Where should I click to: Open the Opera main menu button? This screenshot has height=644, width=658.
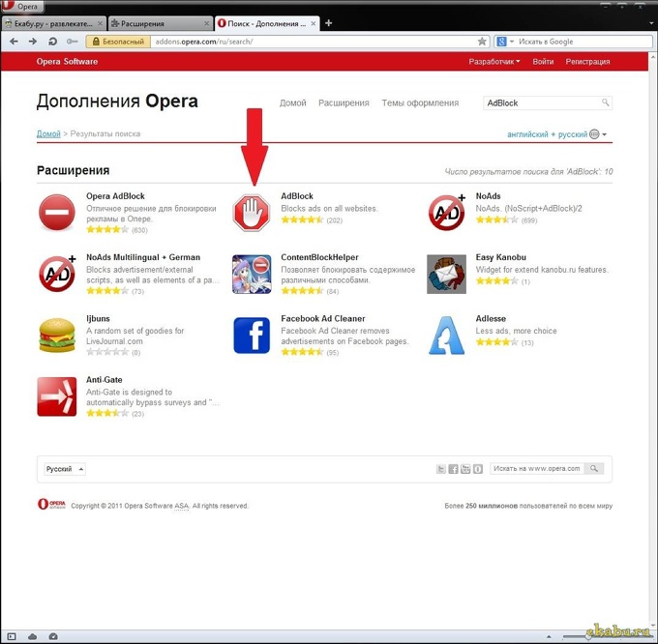pos(22,7)
